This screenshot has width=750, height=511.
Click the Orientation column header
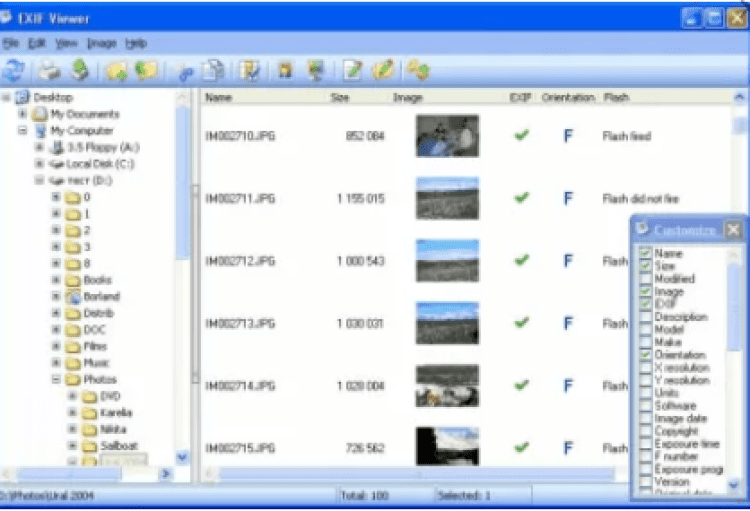point(568,98)
